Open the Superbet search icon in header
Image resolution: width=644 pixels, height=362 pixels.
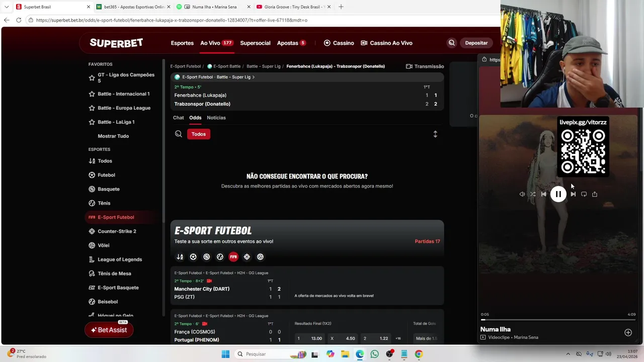pyautogui.click(x=451, y=43)
